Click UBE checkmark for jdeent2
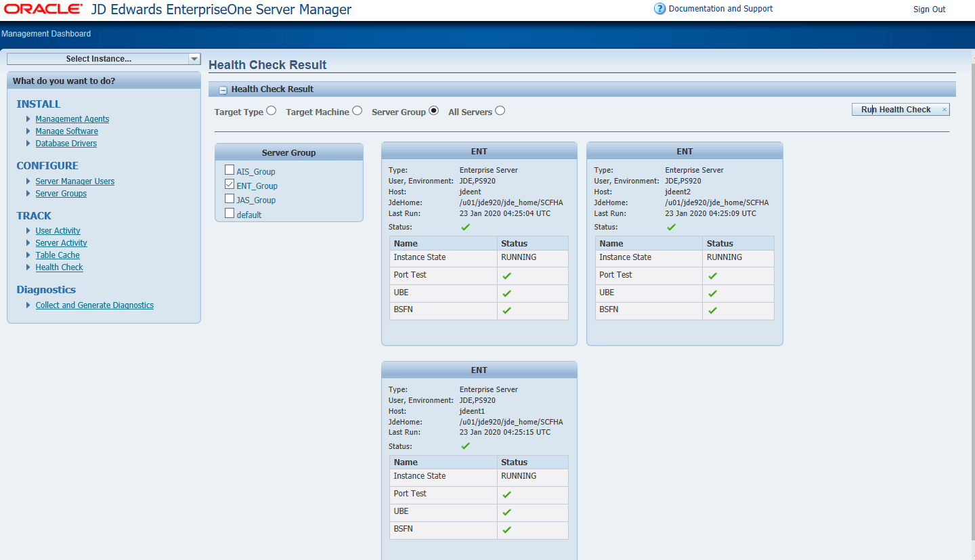This screenshot has width=975, height=560. [712, 293]
